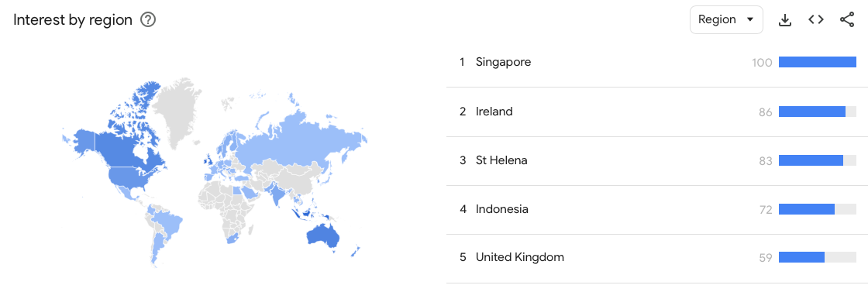This screenshot has height=292, width=868.
Task: Click Singapore's blue interest bar
Action: pos(817,63)
